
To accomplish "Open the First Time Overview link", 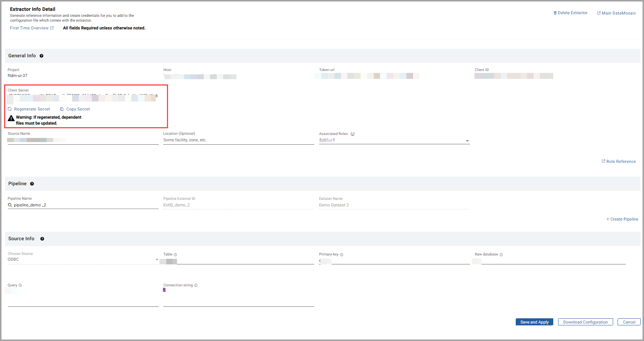I will 32,28.
